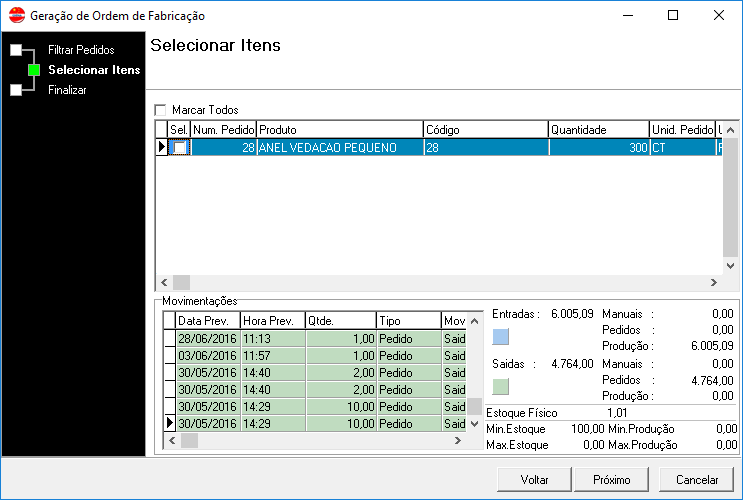
Task: Select the 28/06/2016 movement row
Action: 207,340
